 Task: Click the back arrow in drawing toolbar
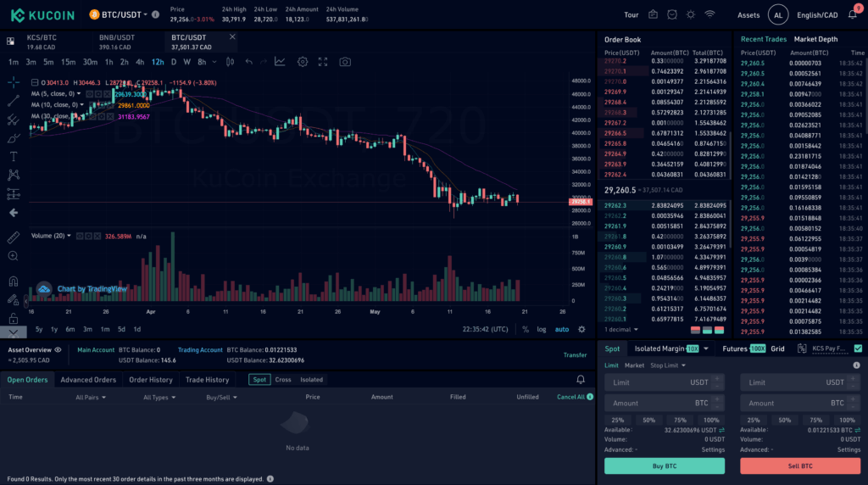14,213
